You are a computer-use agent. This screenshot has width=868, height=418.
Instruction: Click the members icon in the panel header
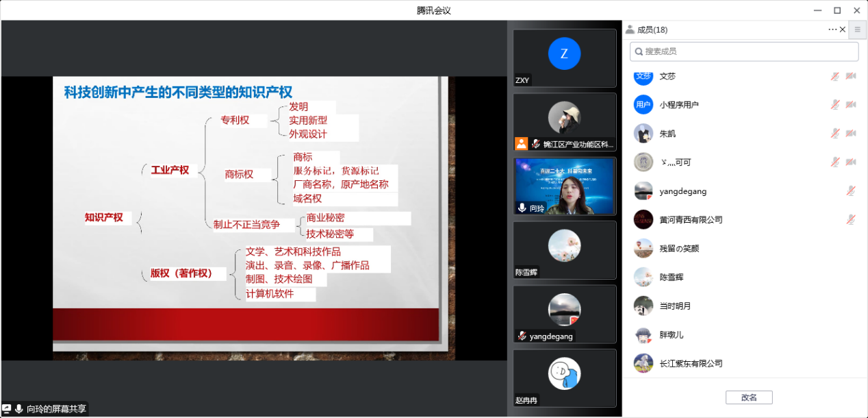pos(628,29)
